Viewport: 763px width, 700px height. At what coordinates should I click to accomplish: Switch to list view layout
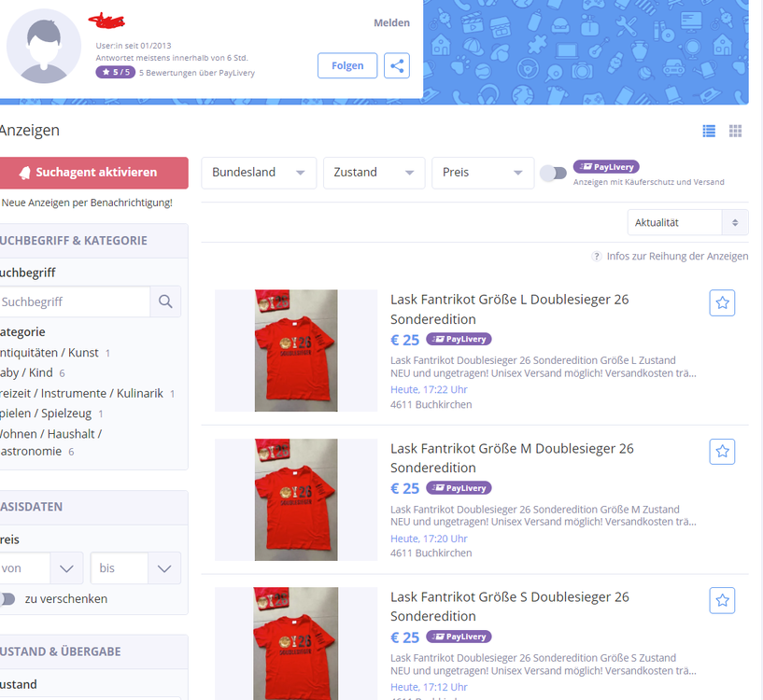(x=709, y=131)
